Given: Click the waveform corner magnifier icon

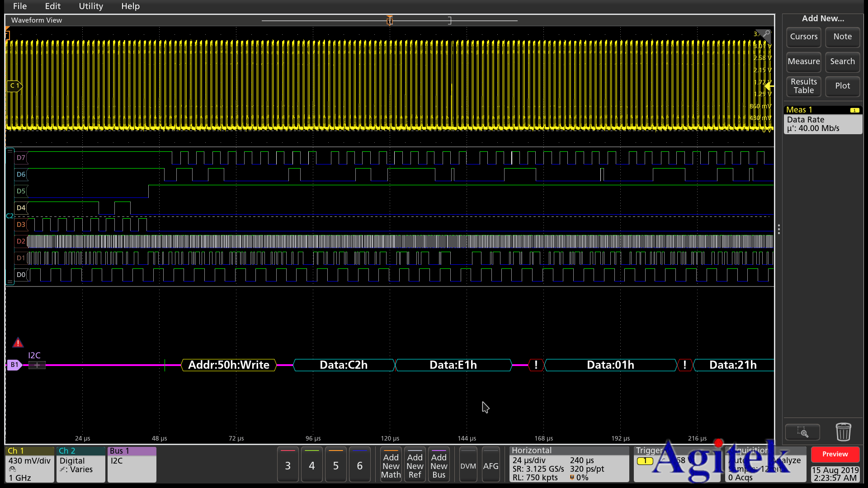Looking at the screenshot, I should 766,34.
